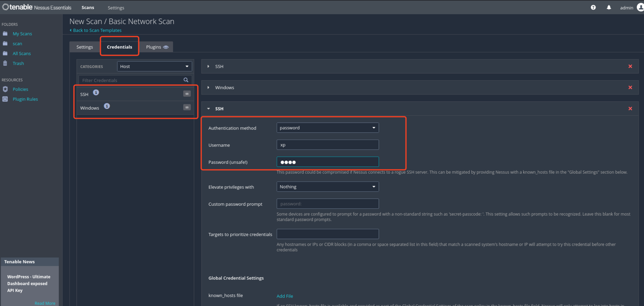
Task: Remove the Windows credential with red X
Action: (x=630, y=88)
